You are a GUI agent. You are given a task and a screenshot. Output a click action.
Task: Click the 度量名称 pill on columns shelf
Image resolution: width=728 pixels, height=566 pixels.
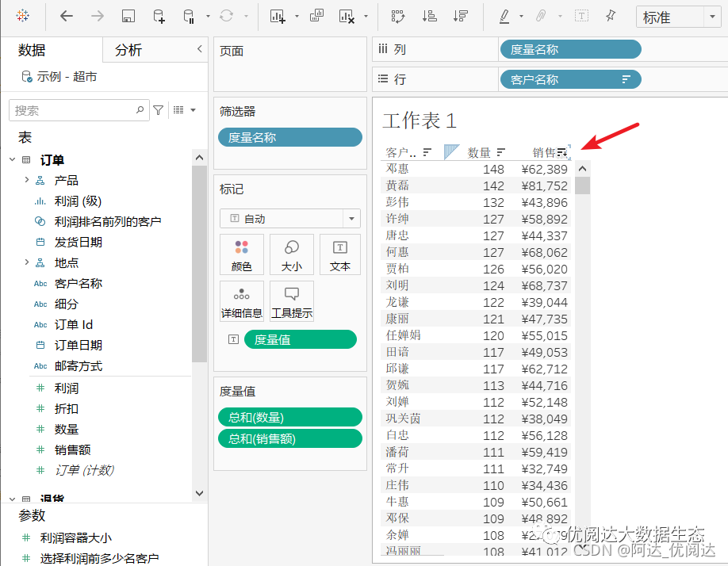click(x=571, y=50)
